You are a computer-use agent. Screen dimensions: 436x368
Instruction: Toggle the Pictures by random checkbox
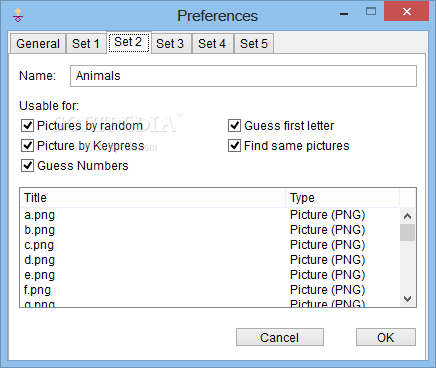(27, 126)
